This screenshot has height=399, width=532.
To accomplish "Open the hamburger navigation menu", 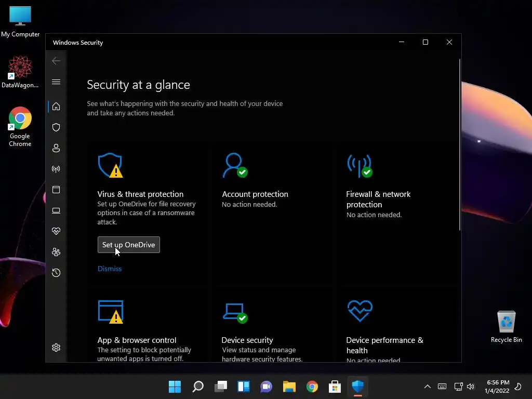I will (x=56, y=82).
